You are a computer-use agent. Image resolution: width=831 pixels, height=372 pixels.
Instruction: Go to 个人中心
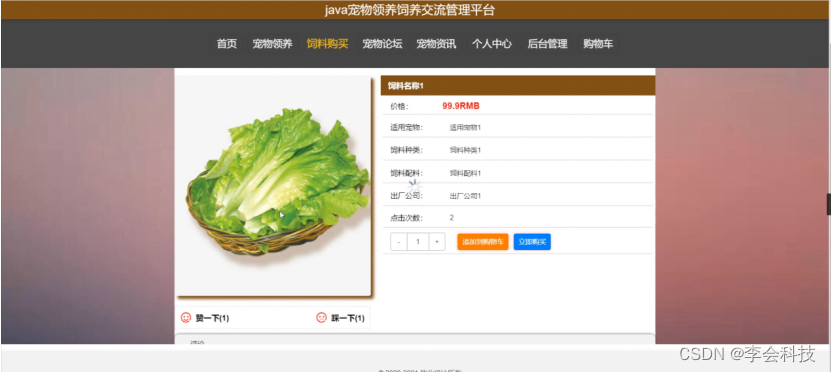click(x=492, y=44)
